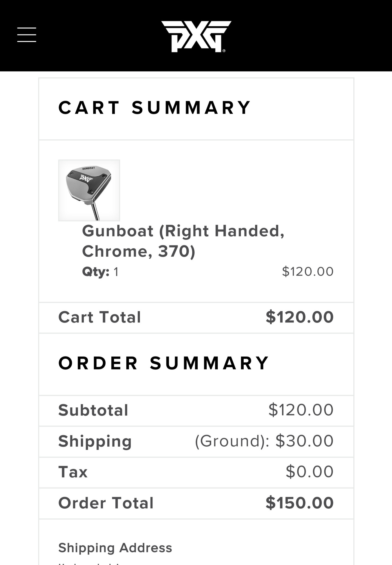Click the Cart Total label
Viewport: 392px width, 565px height.
[x=100, y=317]
